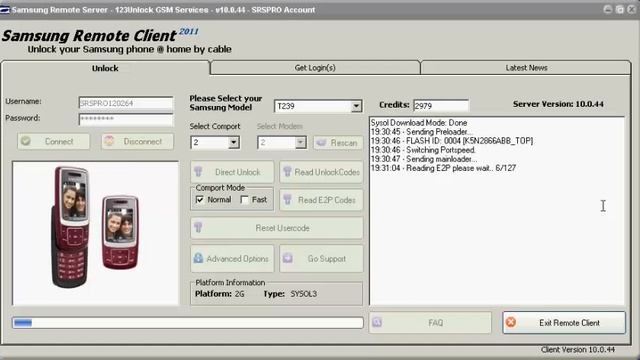Click the Rescan button
This screenshot has width=640, height=360.
338,142
